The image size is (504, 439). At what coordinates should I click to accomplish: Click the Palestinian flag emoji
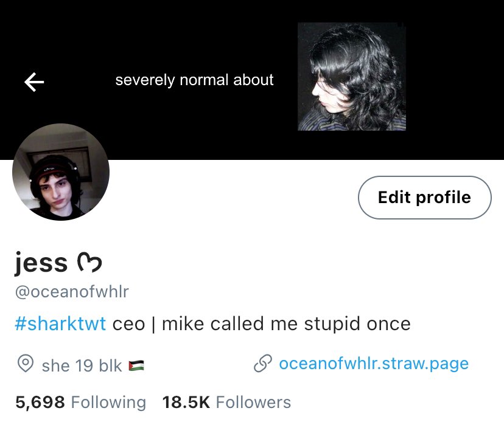click(x=136, y=366)
